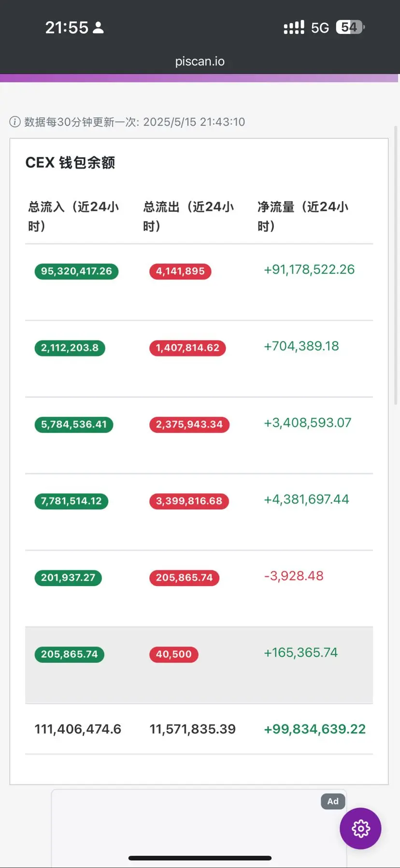Image resolution: width=400 pixels, height=868 pixels.
Task: Click the red 4,141,895 outflow badge
Action: [x=180, y=271]
